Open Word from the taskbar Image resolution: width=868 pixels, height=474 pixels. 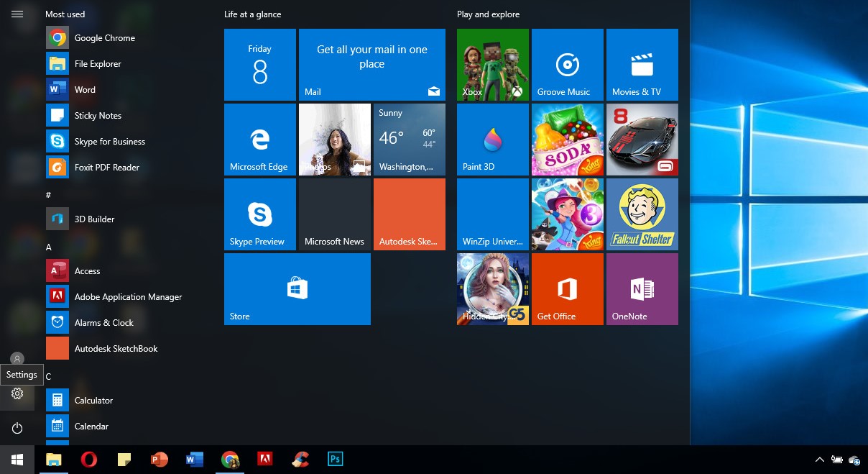pyautogui.click(x=195, y=460)
